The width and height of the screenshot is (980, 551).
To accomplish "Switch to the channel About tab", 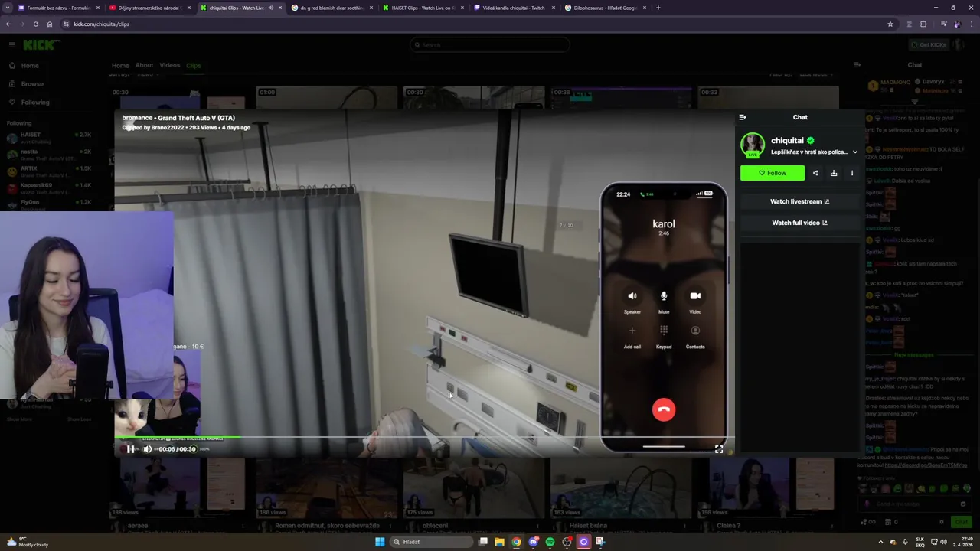I will (144, 66).
